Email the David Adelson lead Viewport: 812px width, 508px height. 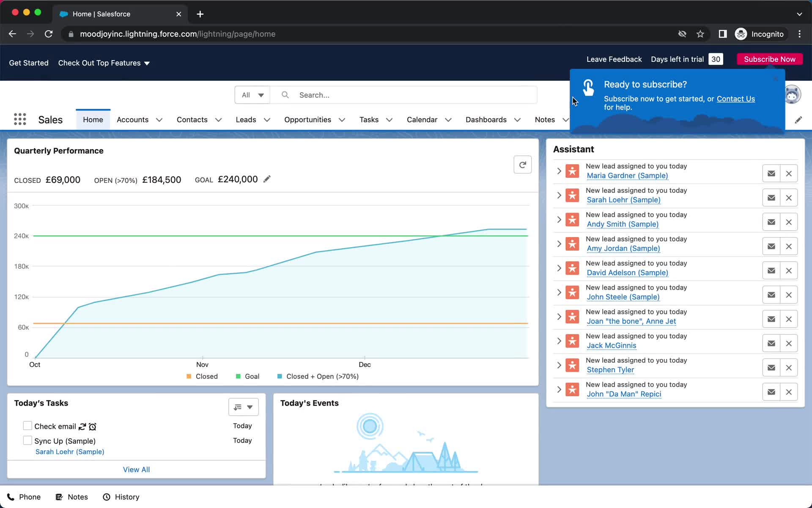pyautogui.click(x=771, y=271)
